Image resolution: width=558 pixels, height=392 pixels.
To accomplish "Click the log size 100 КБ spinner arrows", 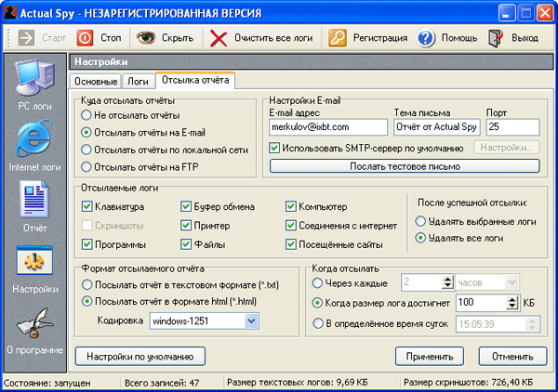I will pyautogui.click(x=512, y=303).
